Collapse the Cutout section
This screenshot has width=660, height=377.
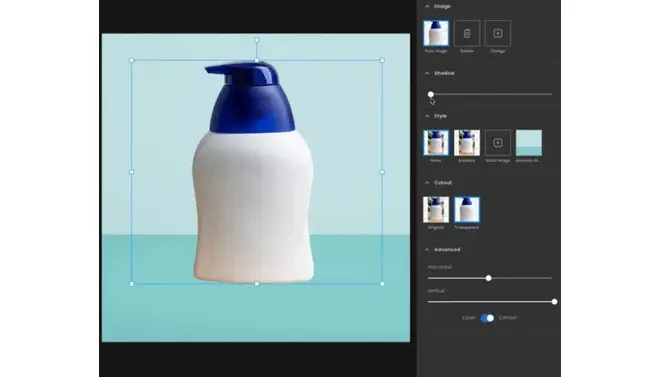point(427,183)
